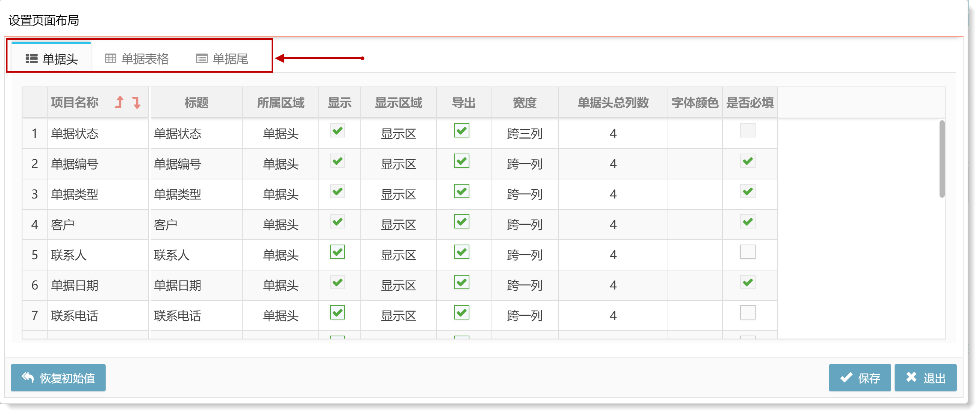Toggle 显示 checkbox for 单据编号 row

pyautogui.click(x=338, y=161)
